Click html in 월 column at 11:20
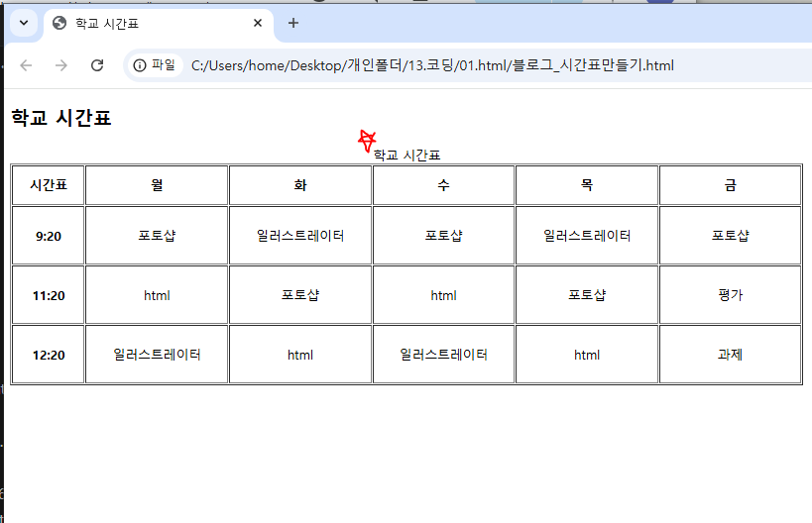Viewport: 812px width, 523px height. 157,295
